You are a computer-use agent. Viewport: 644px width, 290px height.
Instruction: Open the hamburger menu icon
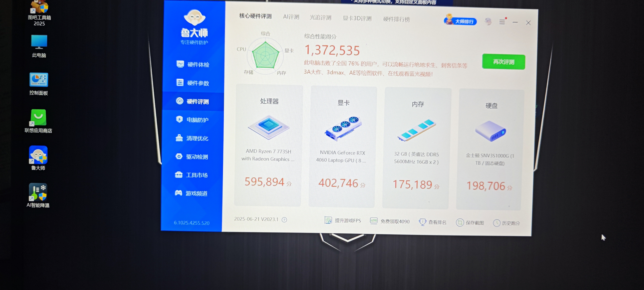[502, 22]
